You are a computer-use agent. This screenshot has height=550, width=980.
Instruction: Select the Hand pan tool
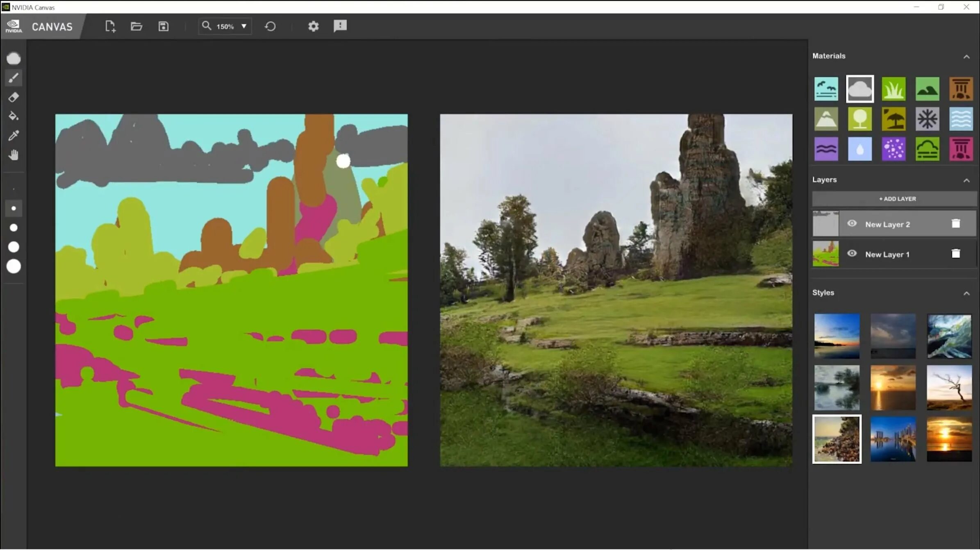13,155
